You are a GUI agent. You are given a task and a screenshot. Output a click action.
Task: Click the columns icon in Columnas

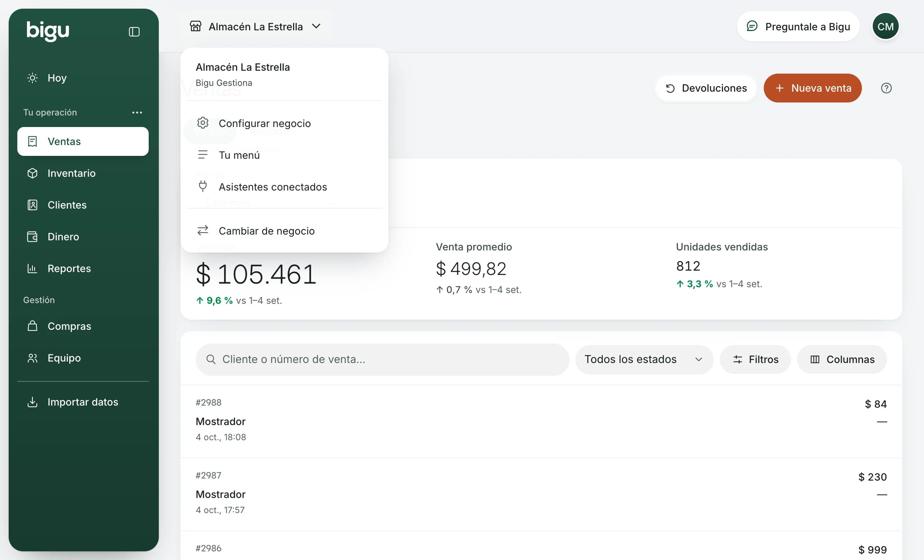815,359
